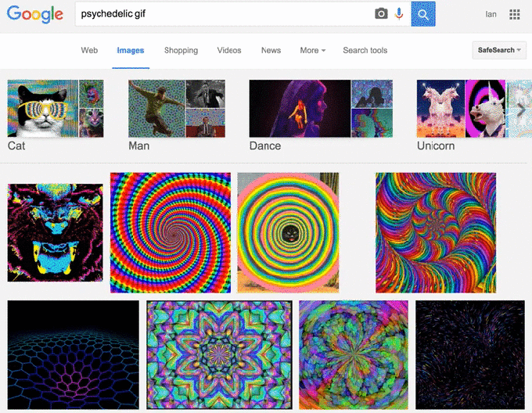Viewport: 532px width, 413px height.
Task: Switch to the Videos tab
Action: [229, 51]
